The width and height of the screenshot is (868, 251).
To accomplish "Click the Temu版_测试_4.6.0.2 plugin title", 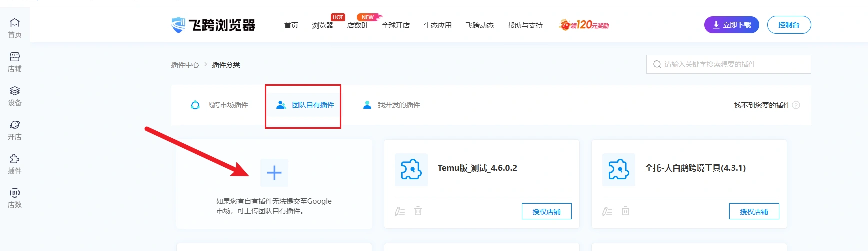I will point(477,168).
